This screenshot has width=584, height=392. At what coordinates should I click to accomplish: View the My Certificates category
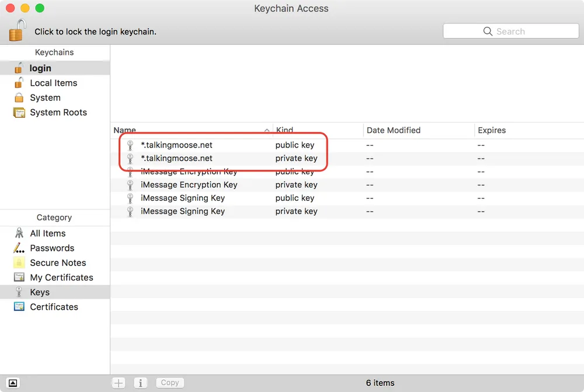[x=19, y=278]
